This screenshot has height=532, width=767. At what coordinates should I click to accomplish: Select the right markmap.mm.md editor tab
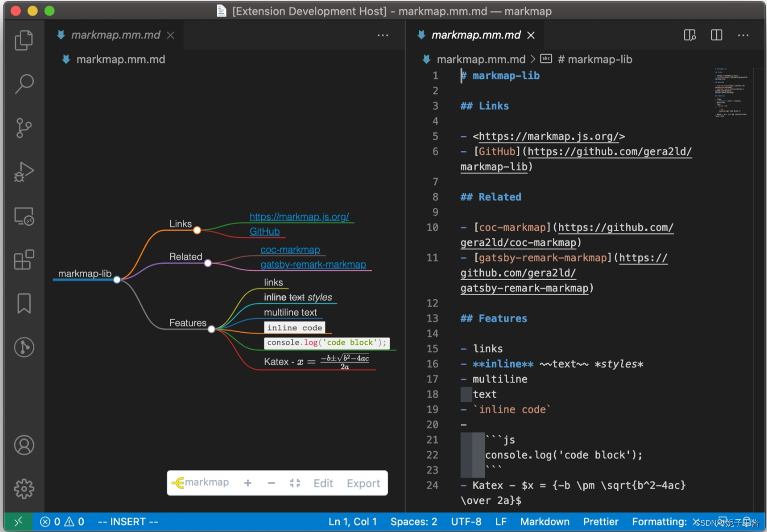click(476, 35)
